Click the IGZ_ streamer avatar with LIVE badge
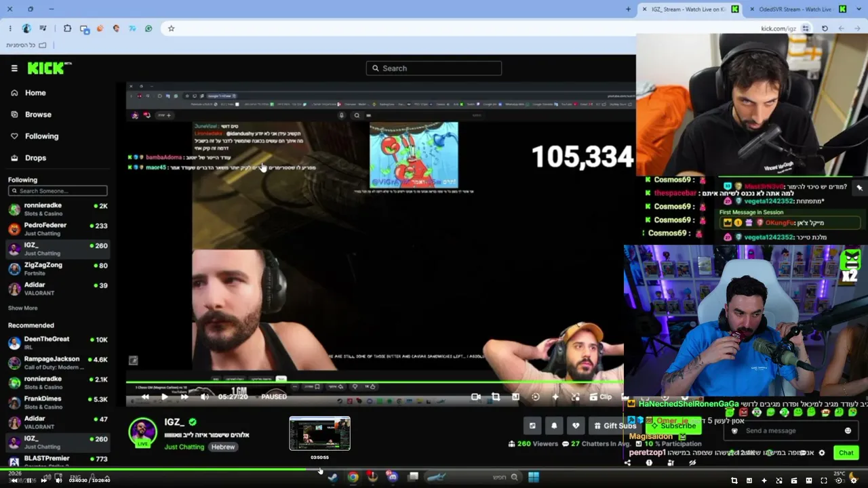868x488 pixels. pos(142,432)
